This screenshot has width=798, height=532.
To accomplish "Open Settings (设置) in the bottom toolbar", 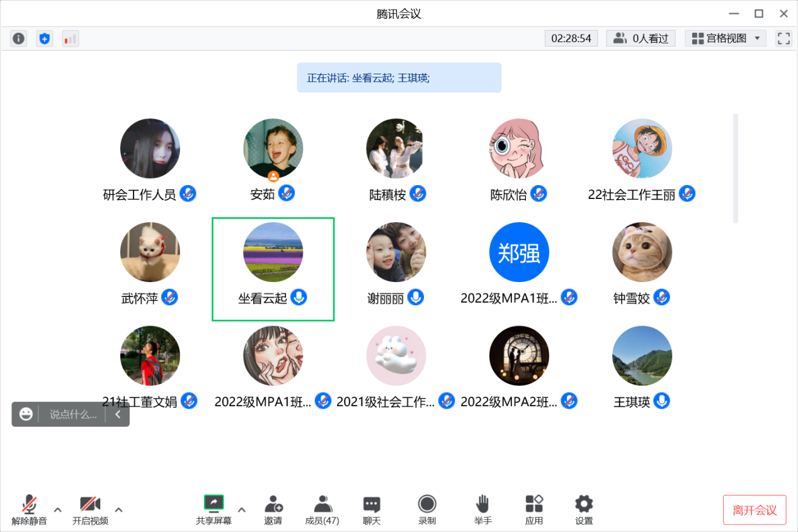I will [584, 509].
